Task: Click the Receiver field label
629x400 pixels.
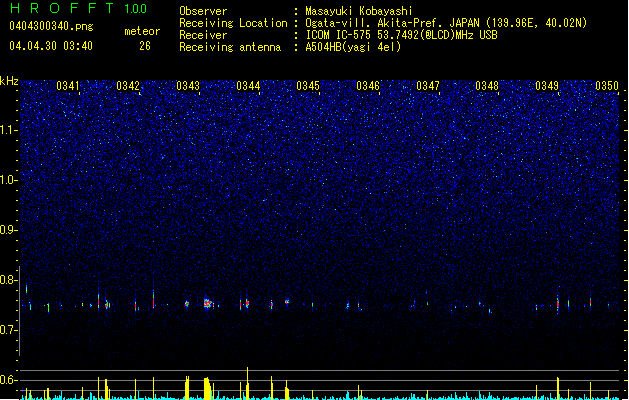Action: pos(203,35)
